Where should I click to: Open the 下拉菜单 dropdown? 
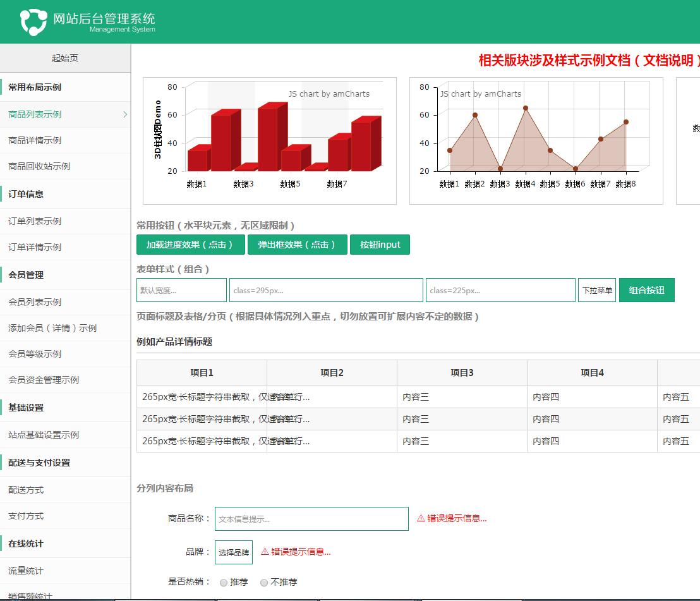[x=596, y=289]
